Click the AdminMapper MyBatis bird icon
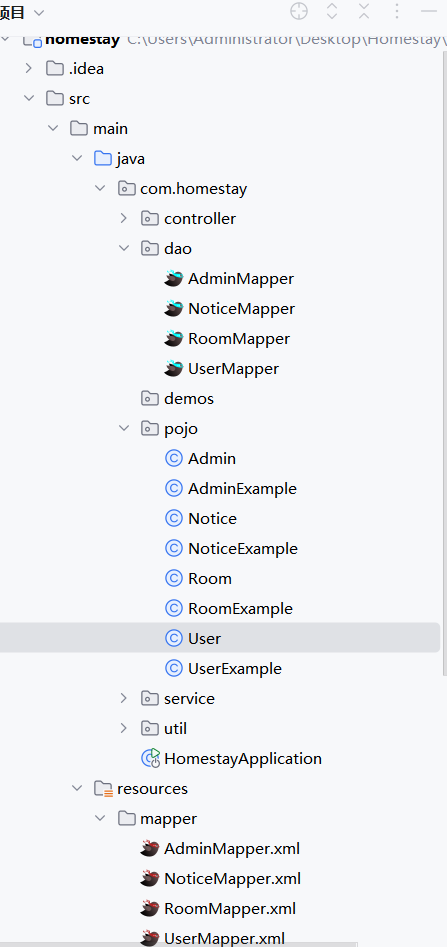Viewport: 447px width, 947px height. pyautogui.click(x=173, y=278)
